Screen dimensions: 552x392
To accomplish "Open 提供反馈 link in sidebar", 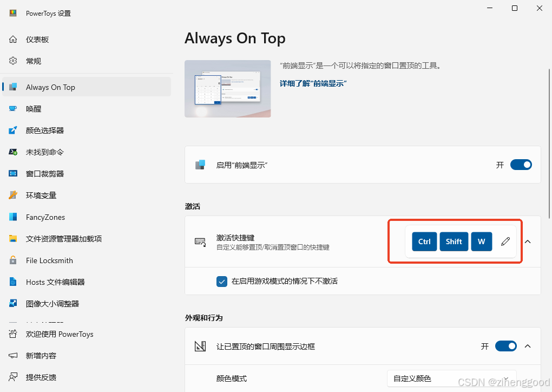I will click(x=87, y=377).
